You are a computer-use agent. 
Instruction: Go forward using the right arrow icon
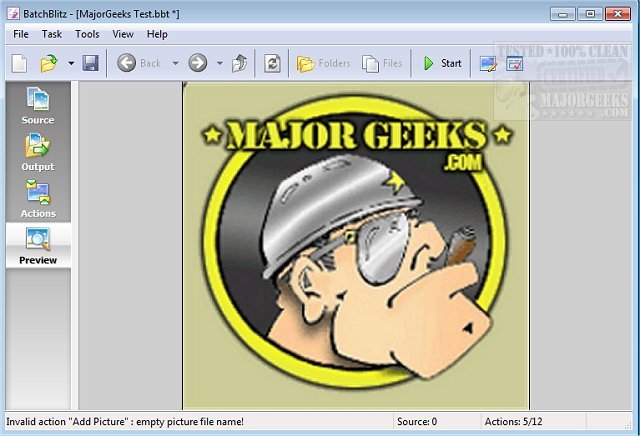[198, 63]
